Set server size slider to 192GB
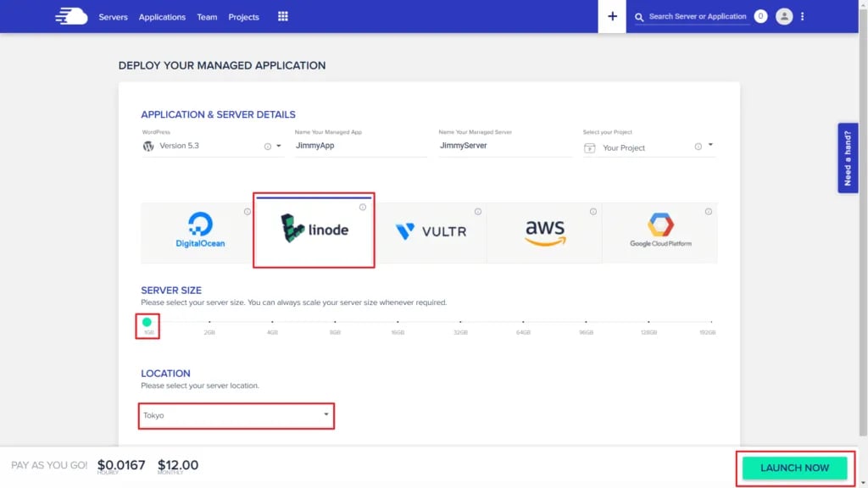868x488 pixels. (x=711, y=322)
